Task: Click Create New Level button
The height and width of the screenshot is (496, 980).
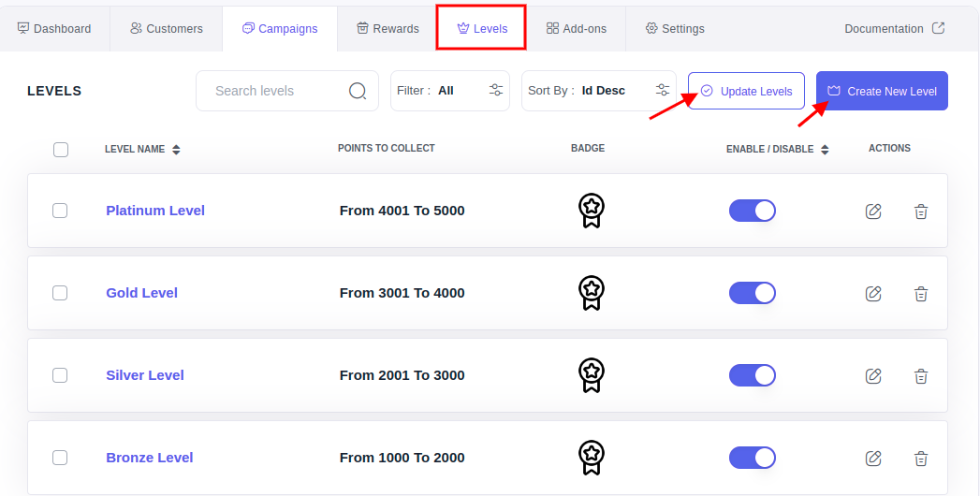Action: click(x=882, y=91)
